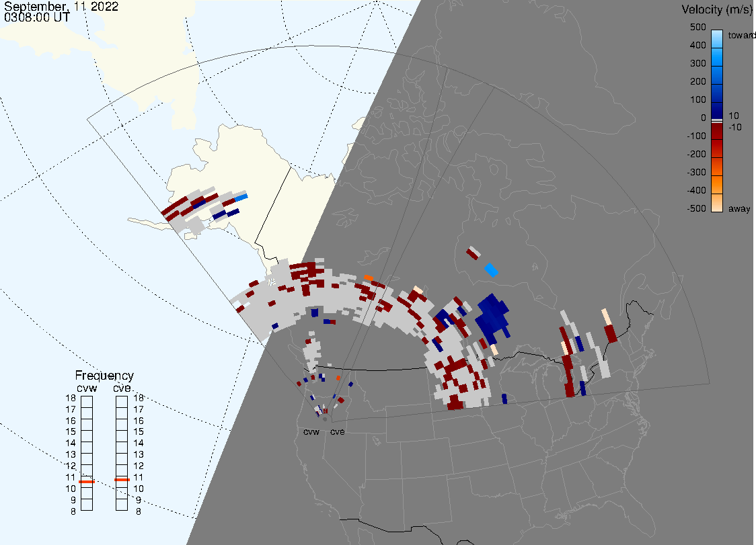Screen dimensions: 756x545
Task: Click the light blue data cell over Alaska
Action: tap(241, 198)
